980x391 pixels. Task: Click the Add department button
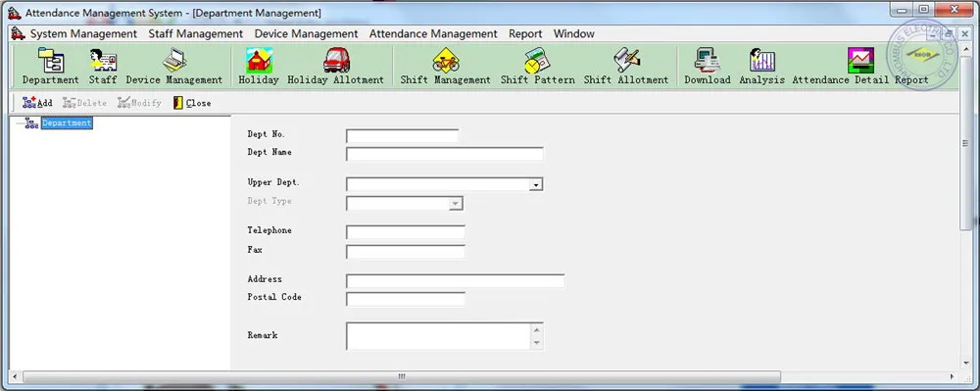tap(37, 103)
